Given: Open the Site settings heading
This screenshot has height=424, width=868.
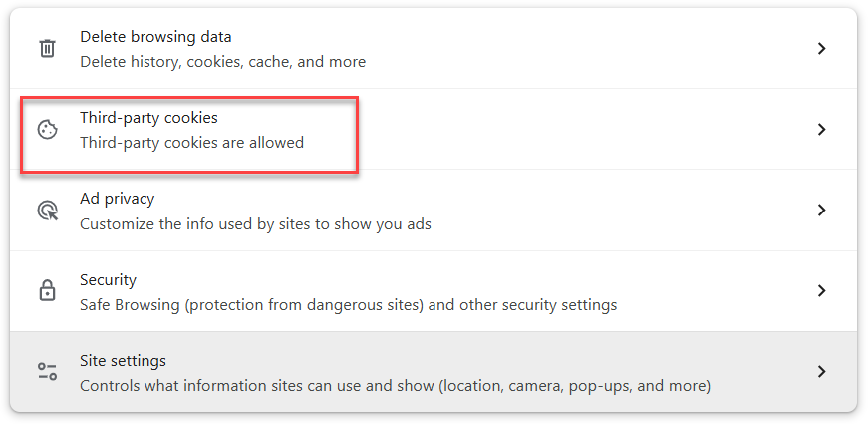Looking at the screenshot, I should pos(123,361).
